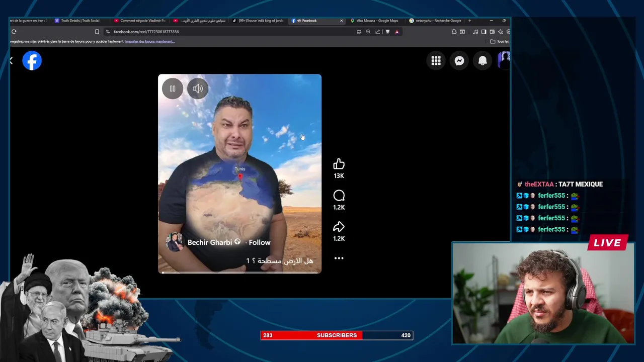Click the Arabic reel caption text
Viewport: 644px width, 362px height.
279,260
